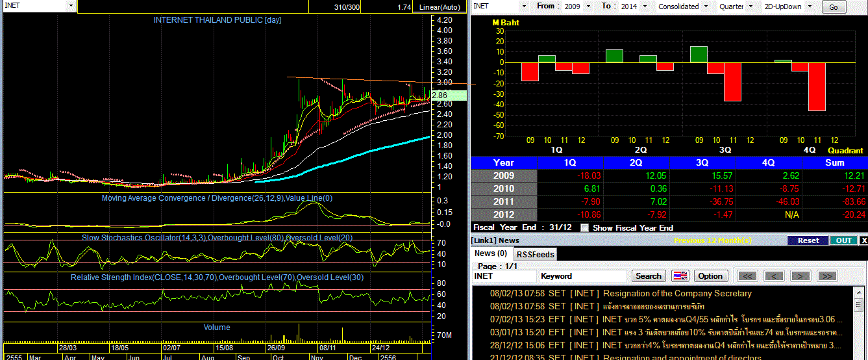Click the Search button

(648, 276)
